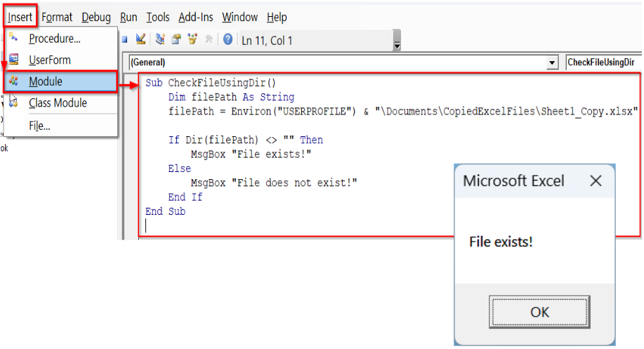
Task: Expand the toolbar options overflow arrow
Action: 397,45
